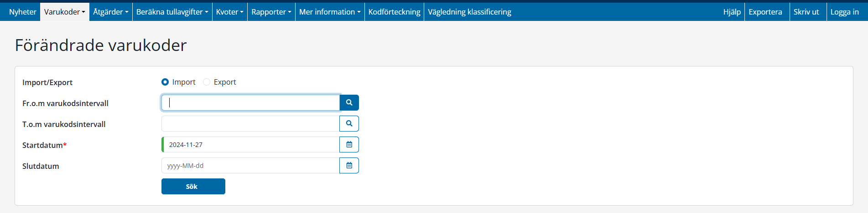Select the Import radio button
The height and width of the screenshot is (213, 868).
165,82
